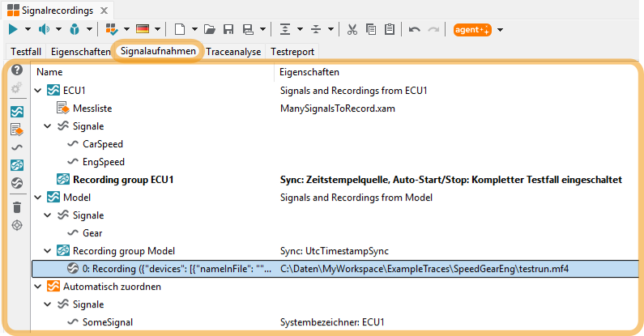Open the dropdown next to the agent button
The image size is (644, 336).
pyautogui.click(x=500, y=29)
